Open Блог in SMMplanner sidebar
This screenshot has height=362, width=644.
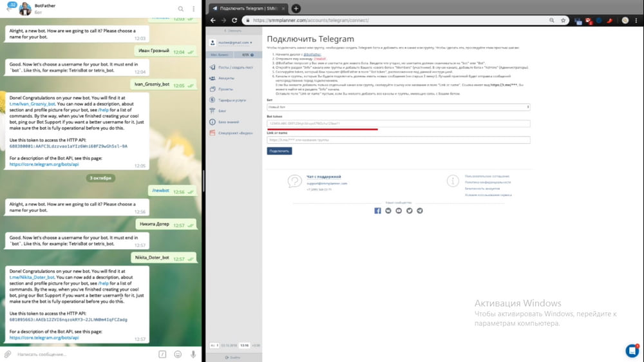(x=222, y=111)
